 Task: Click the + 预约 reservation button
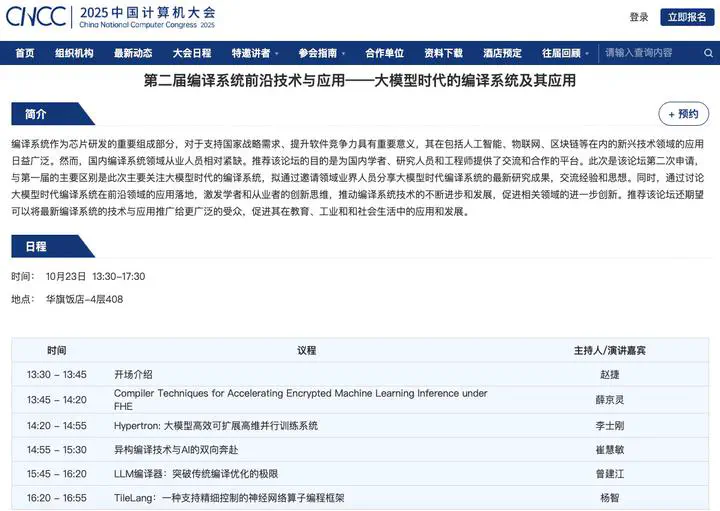[683, 114]
